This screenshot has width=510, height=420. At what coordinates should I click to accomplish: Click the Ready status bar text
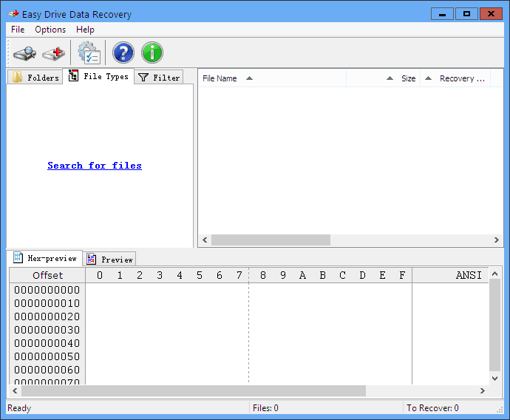click(19, 408)
